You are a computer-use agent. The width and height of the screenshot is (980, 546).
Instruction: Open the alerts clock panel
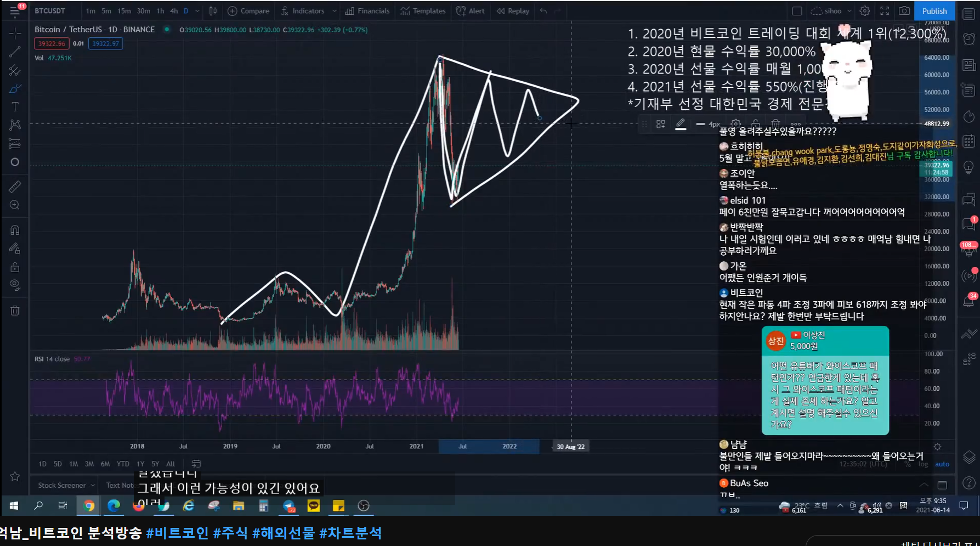pyautogui.click(x=968, y=40)
